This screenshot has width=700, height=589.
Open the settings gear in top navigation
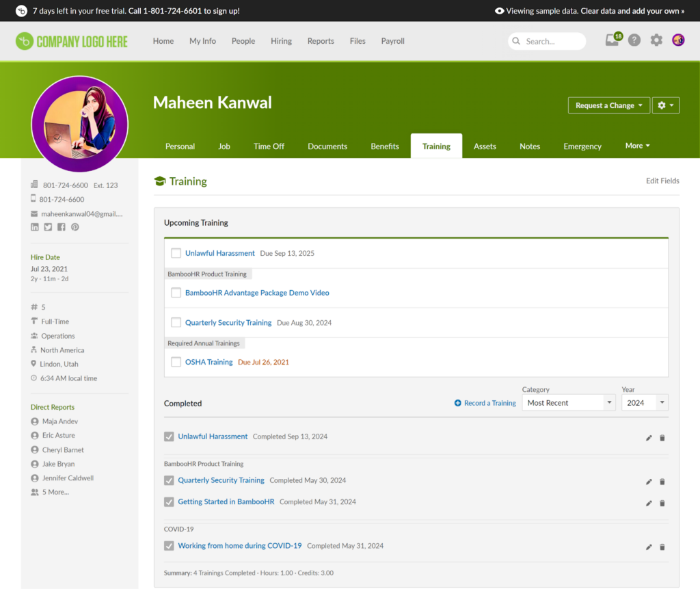[x=656, y=40]
